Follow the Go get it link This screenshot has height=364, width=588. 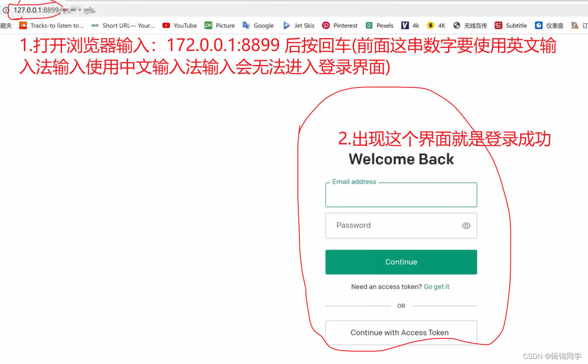click(x=437, y=287)
